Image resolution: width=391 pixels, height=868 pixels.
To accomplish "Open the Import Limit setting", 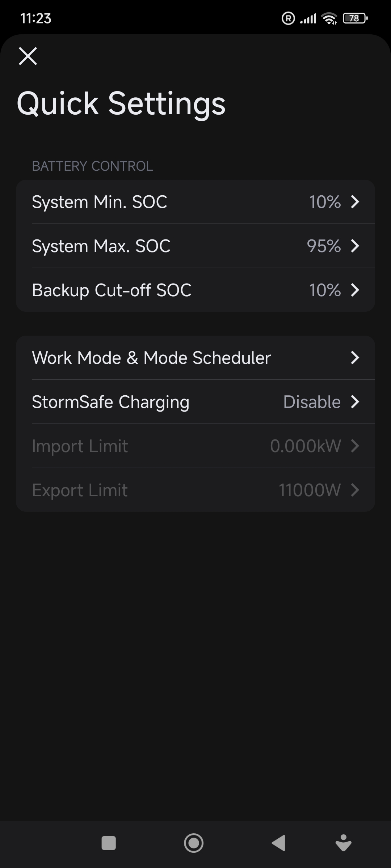I will [x=80, y=446].
